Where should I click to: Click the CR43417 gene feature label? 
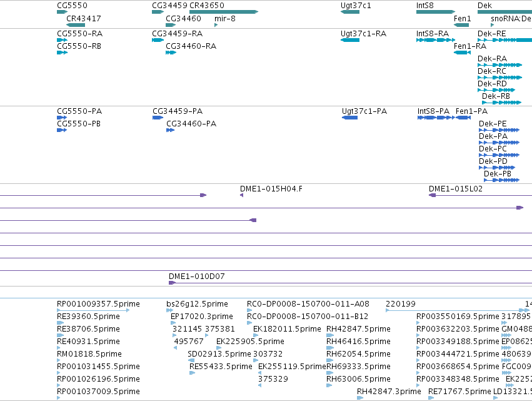pyautogui.click(x=84, y=19)
